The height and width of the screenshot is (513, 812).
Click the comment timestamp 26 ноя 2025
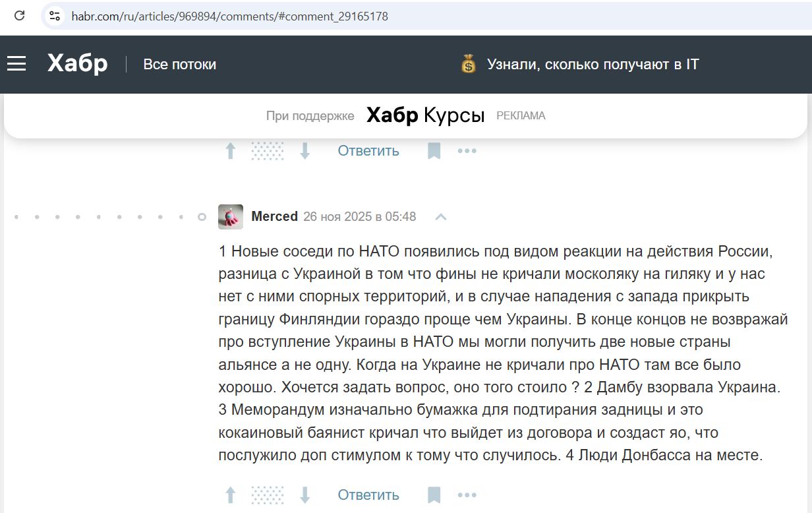(360, 216)
